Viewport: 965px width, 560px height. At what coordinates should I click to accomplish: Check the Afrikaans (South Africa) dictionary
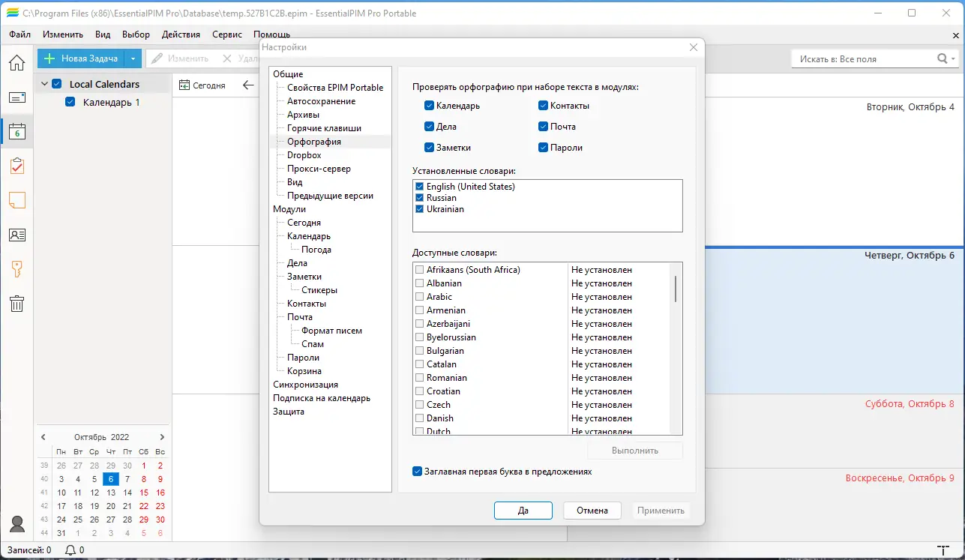[x=420, y=270]
